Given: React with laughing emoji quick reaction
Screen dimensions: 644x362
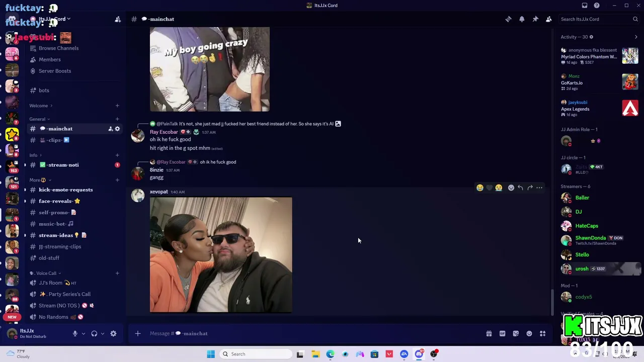Looking at the screenshot, I should coord(480,188).
